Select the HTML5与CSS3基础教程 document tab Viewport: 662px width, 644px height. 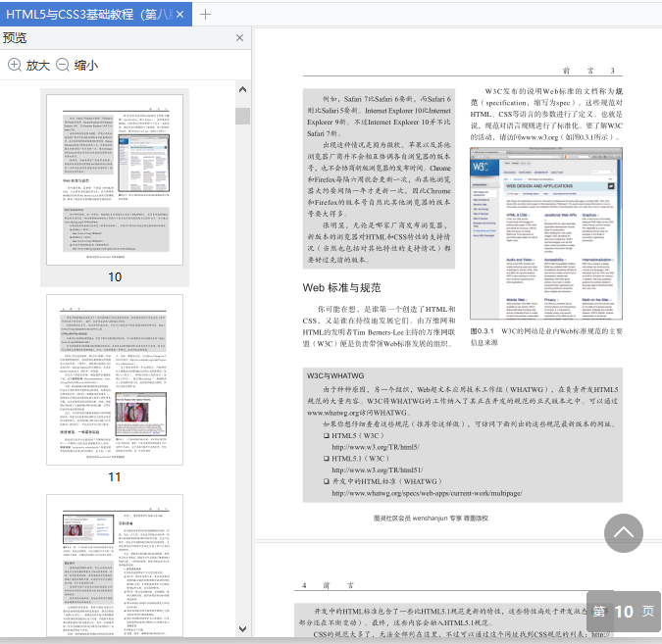click(x=96, y=15)
